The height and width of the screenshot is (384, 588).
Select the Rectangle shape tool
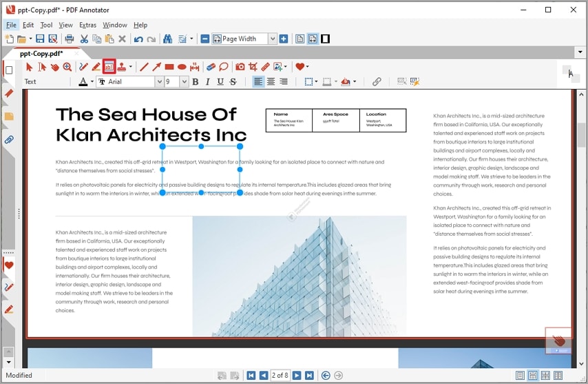click(169, 67)
